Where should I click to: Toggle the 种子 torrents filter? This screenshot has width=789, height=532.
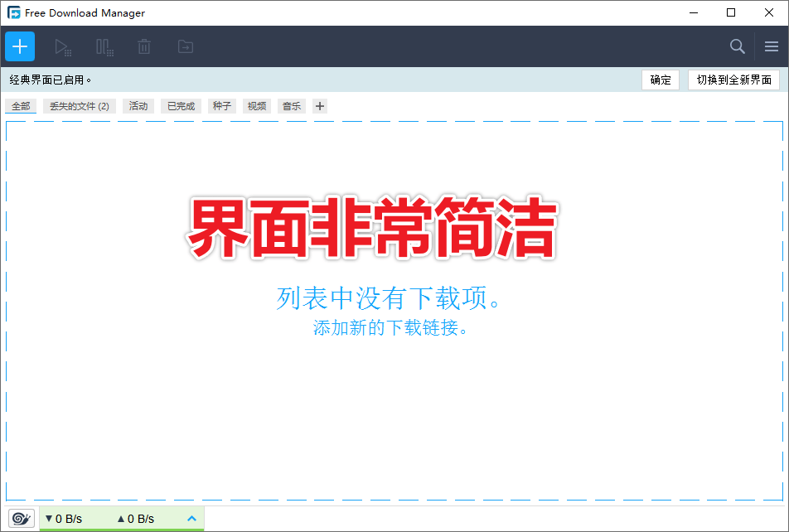coord(221,106)
